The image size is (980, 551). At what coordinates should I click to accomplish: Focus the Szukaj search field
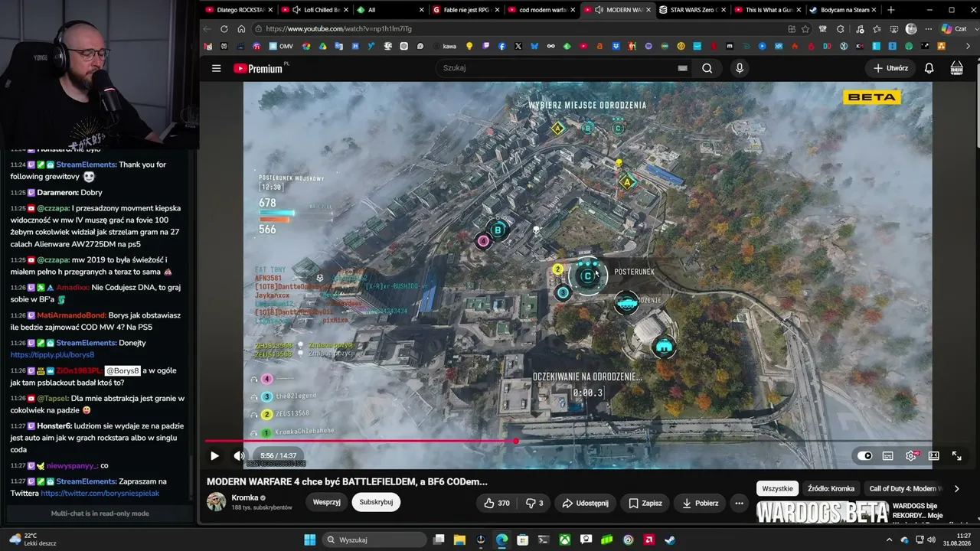point(556,68)
